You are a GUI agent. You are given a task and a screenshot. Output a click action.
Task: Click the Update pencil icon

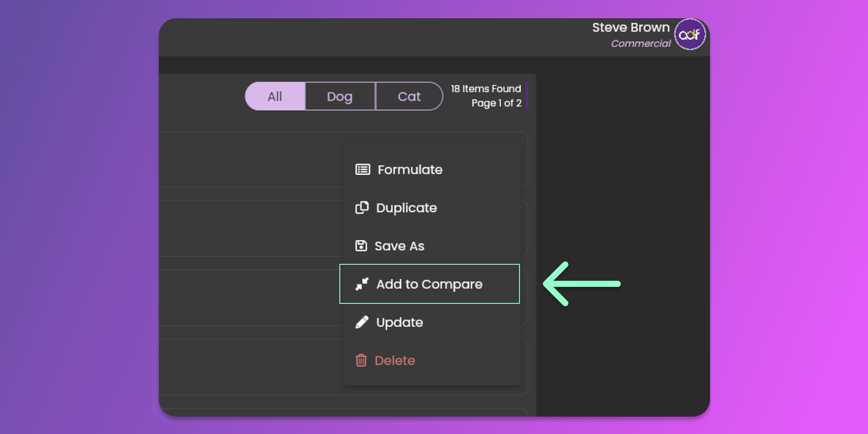362,322
